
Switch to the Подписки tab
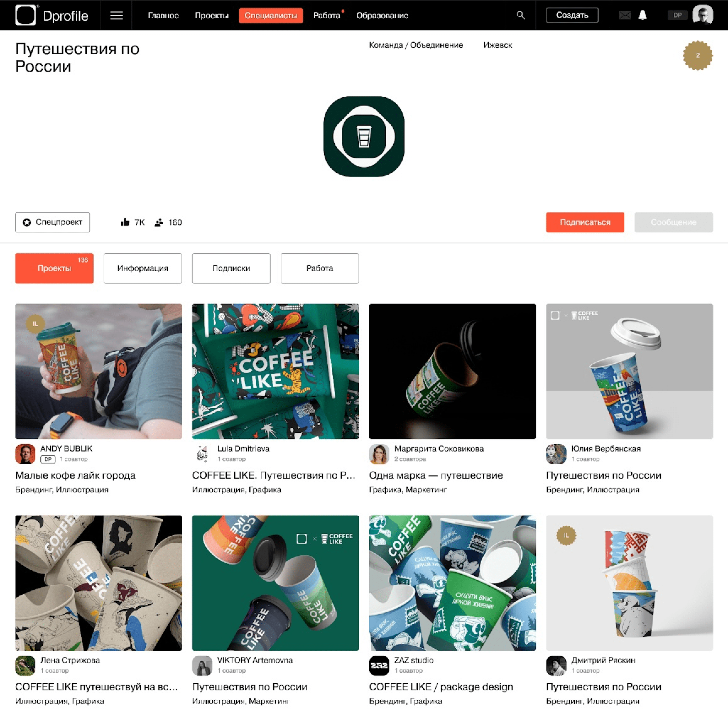click(231, 268)
